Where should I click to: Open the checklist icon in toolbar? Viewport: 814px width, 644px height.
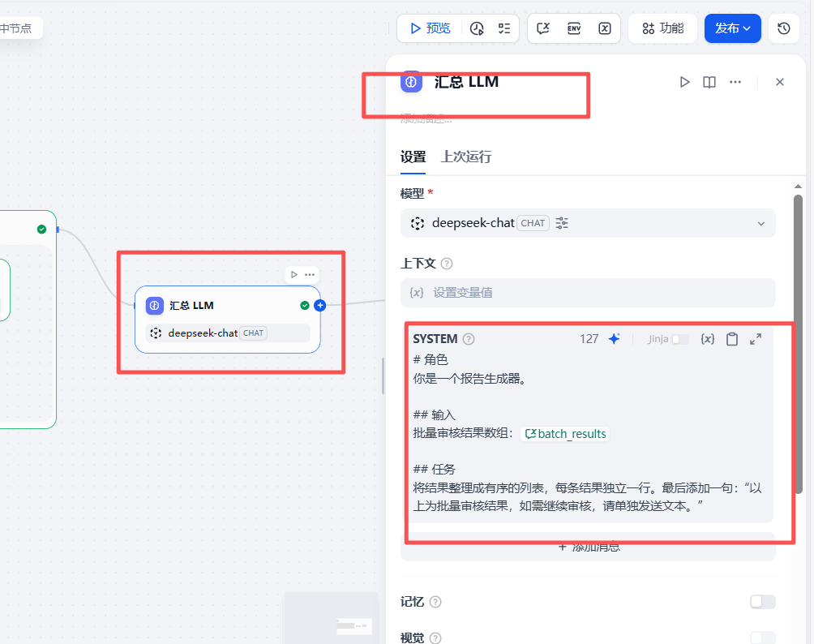pyautogui.click(x=504, y=28)
